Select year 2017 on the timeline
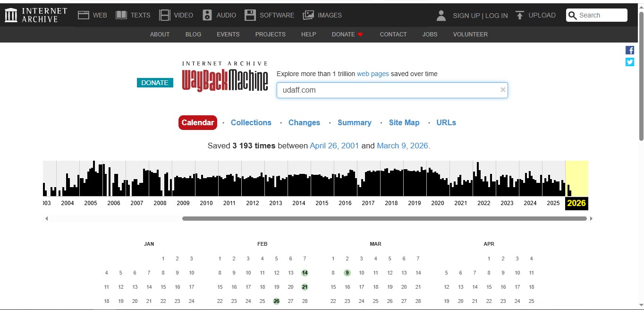644x310 pixels. point(368,203)
